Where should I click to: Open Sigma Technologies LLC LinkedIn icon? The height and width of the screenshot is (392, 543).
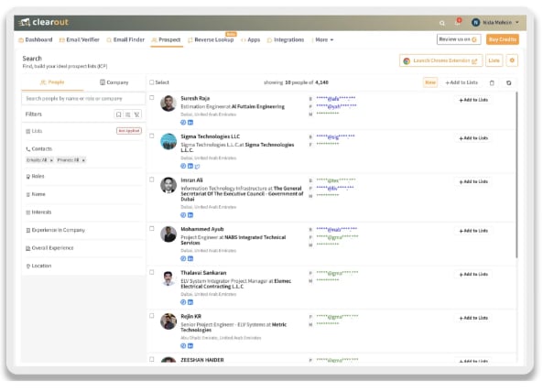coord(190,166)
